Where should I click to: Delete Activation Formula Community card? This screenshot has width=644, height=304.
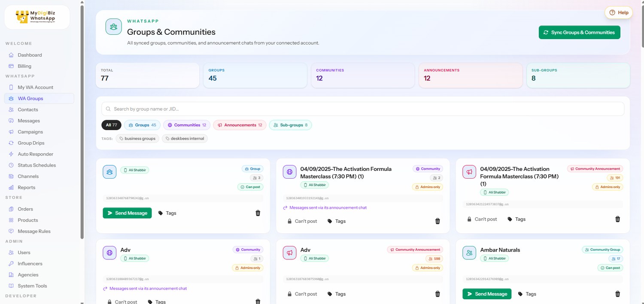pos(437,221)
